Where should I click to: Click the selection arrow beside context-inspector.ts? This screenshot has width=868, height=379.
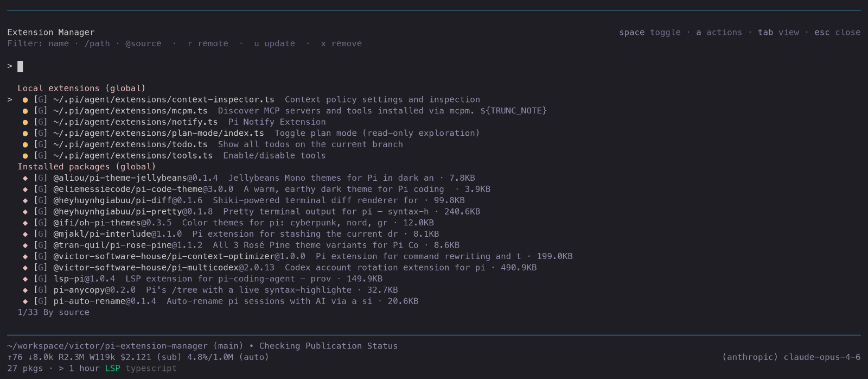(10, 100)
